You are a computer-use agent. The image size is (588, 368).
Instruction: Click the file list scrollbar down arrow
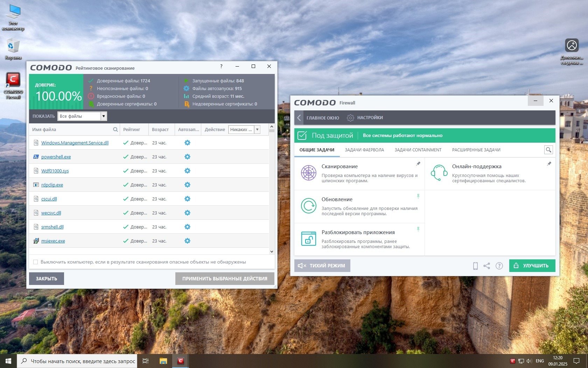pos(272,251)
